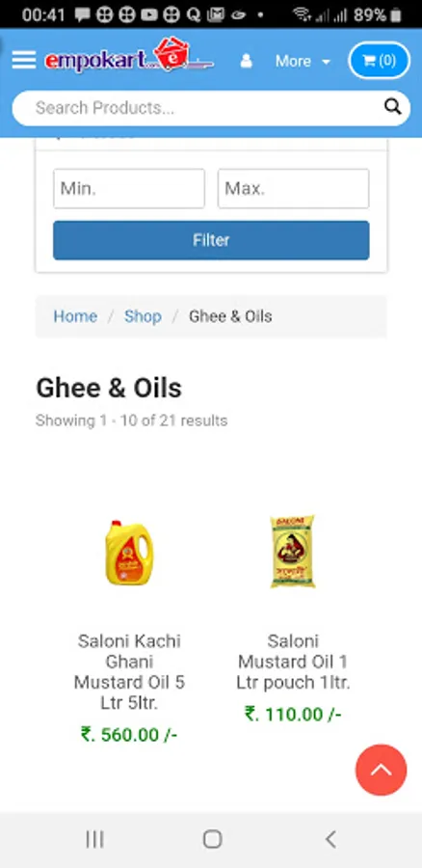
Task: Open Saloni Mustard Oil 1 Ltr pouch title
Action: point(293,662)
